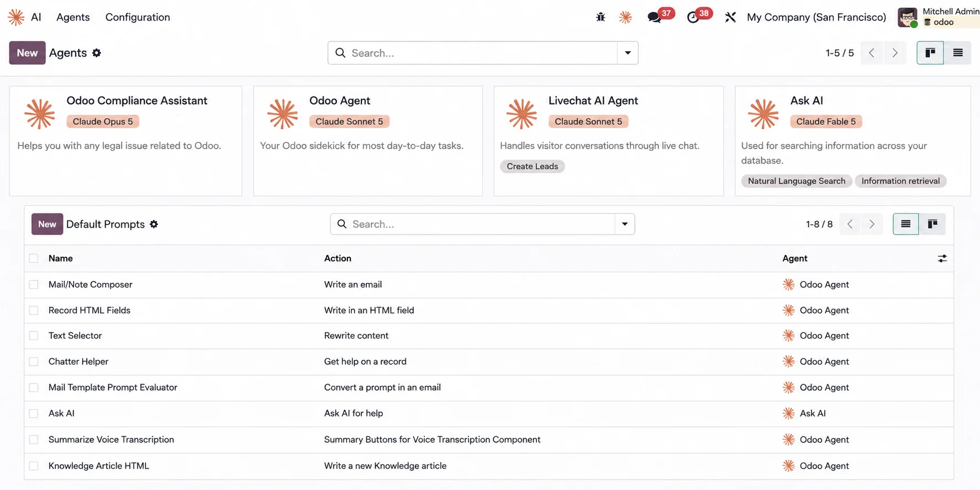Launch the AI assistant from top bar
This screenshot has height=490, width=980.
tap(625, 17)
